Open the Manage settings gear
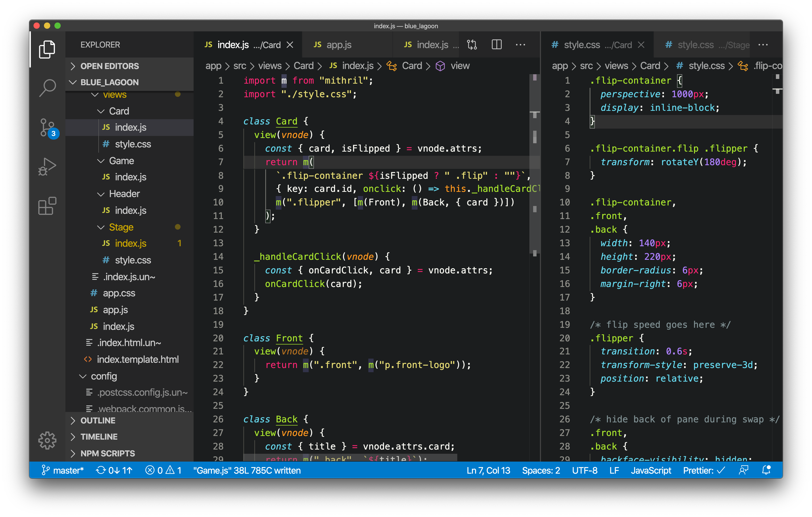 coord(47,440)
